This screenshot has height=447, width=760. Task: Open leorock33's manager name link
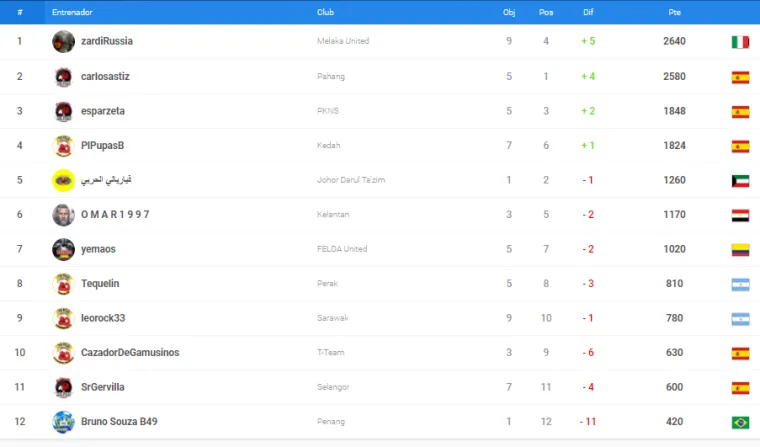(x=103, y=318)
